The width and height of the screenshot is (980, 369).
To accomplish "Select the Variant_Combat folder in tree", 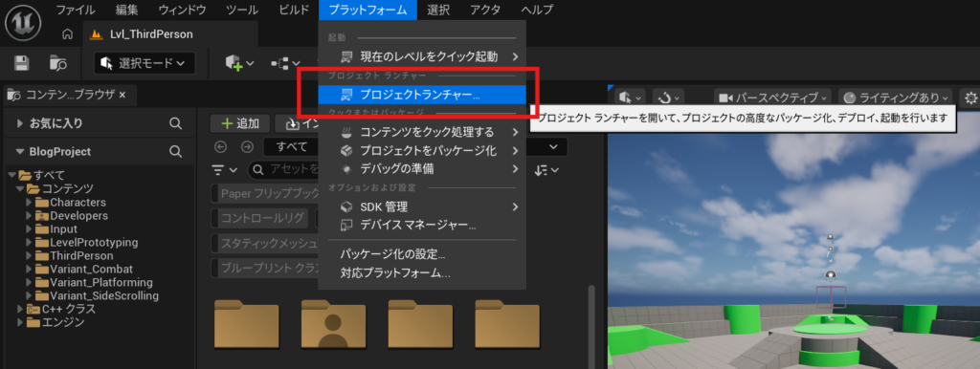I will point(91,269).
